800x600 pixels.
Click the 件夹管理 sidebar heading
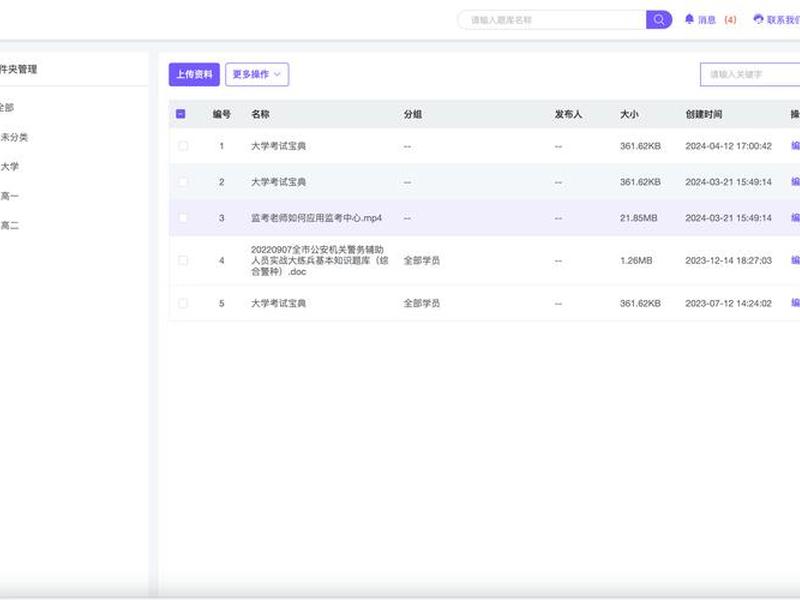click(18, 69)
